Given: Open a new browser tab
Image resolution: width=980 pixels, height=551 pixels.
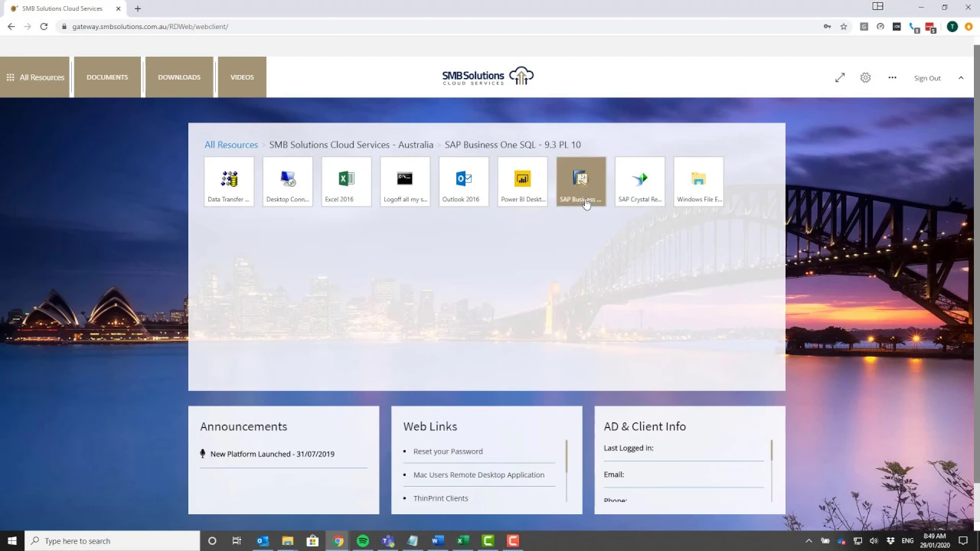Looking at the screenshot, I should coord(138,8).
